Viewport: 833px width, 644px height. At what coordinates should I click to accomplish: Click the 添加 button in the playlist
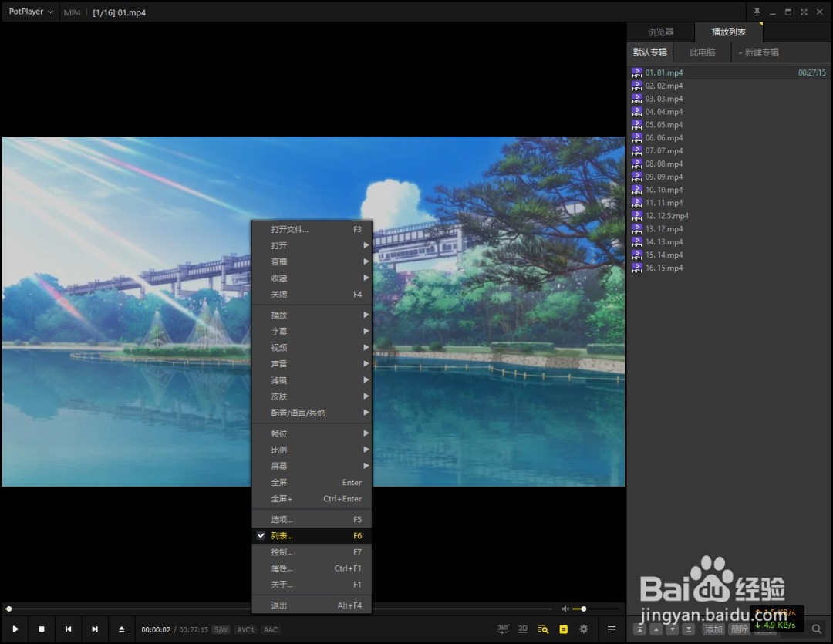click(x=713, y=629)
